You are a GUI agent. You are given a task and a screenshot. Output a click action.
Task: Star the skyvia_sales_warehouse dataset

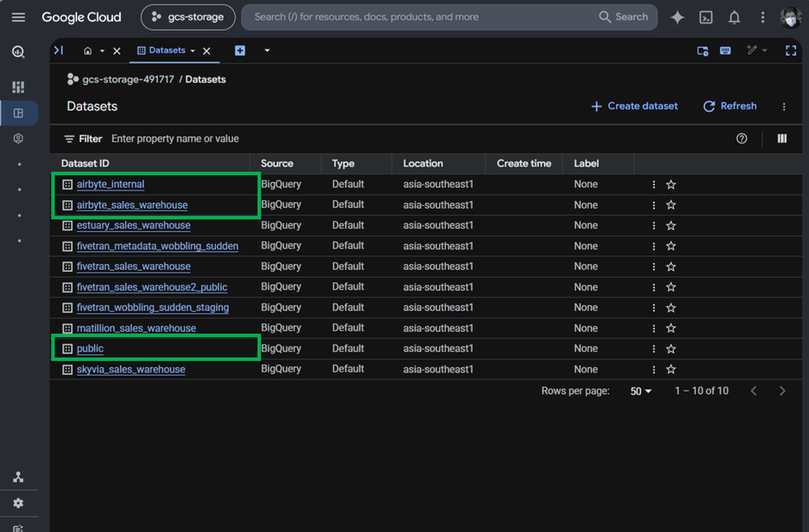(671, 369)
